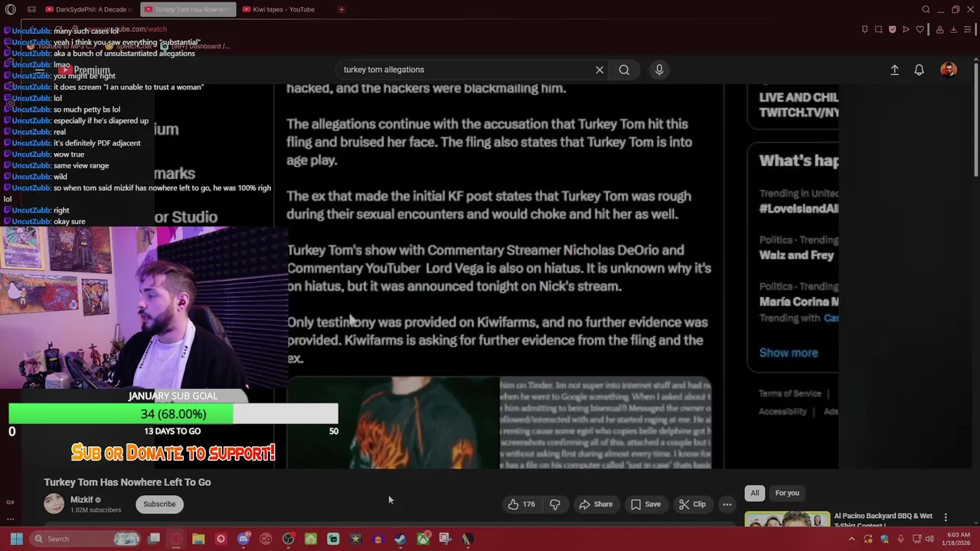Open the Mizkif channel avatar

(x=54, y=504)
